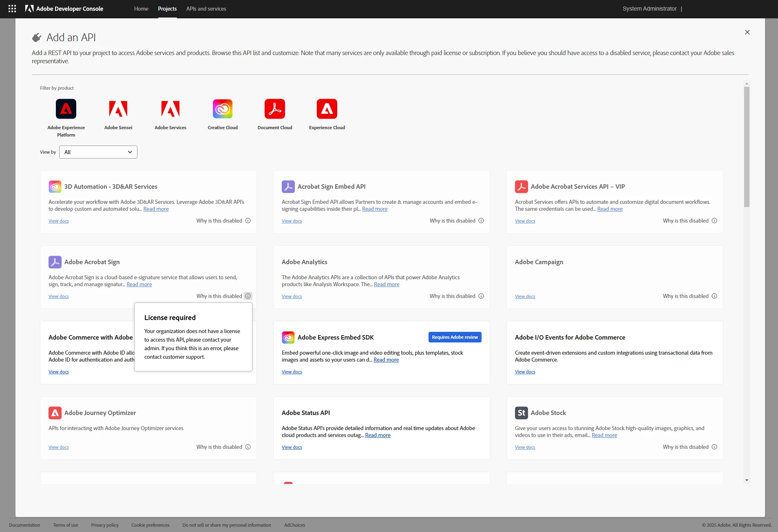This screenshot has width=778, height=532.
Task: Click info icon on Acrobat Services API VIP
Action: [714, 221]
